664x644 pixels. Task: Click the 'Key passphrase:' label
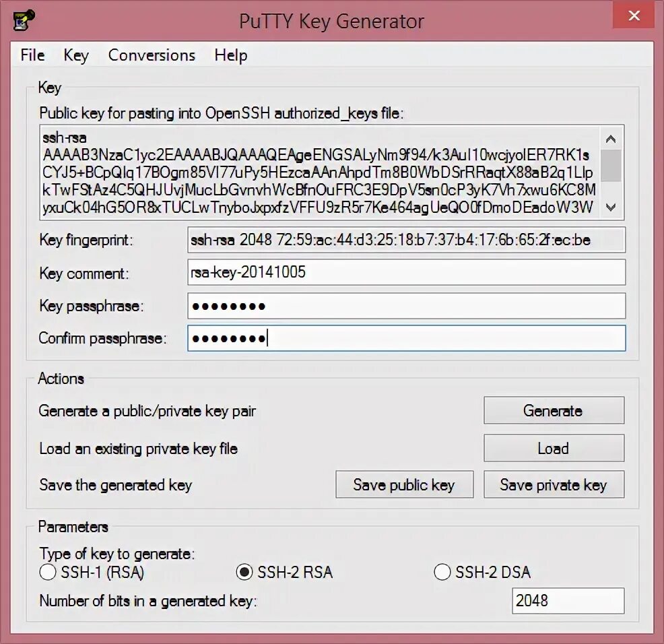92,306
